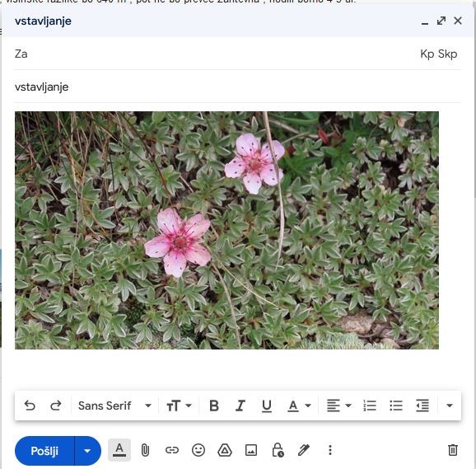The image size is (476, 469).
Task: Open the alignment options dropdown
Action: [339, 406]
